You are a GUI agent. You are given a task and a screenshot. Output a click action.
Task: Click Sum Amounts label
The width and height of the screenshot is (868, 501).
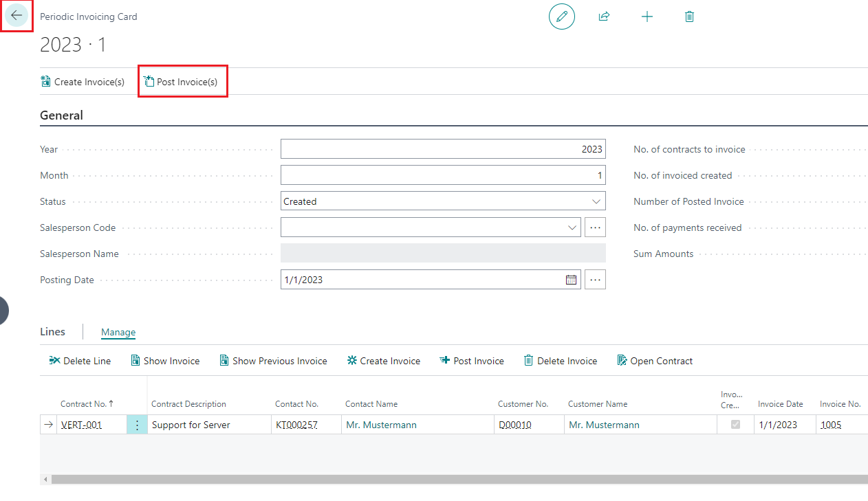[663, 254]
